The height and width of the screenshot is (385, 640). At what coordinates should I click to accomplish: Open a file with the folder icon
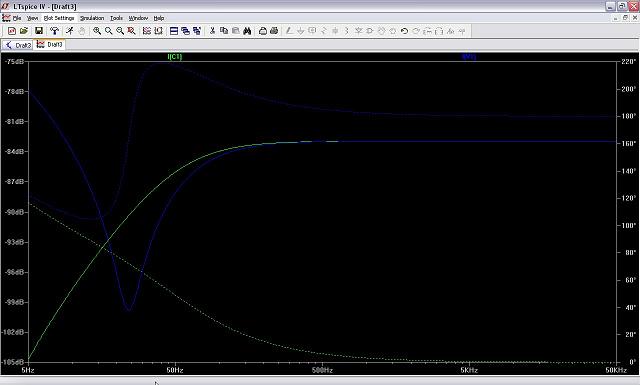tap(24, 31)
